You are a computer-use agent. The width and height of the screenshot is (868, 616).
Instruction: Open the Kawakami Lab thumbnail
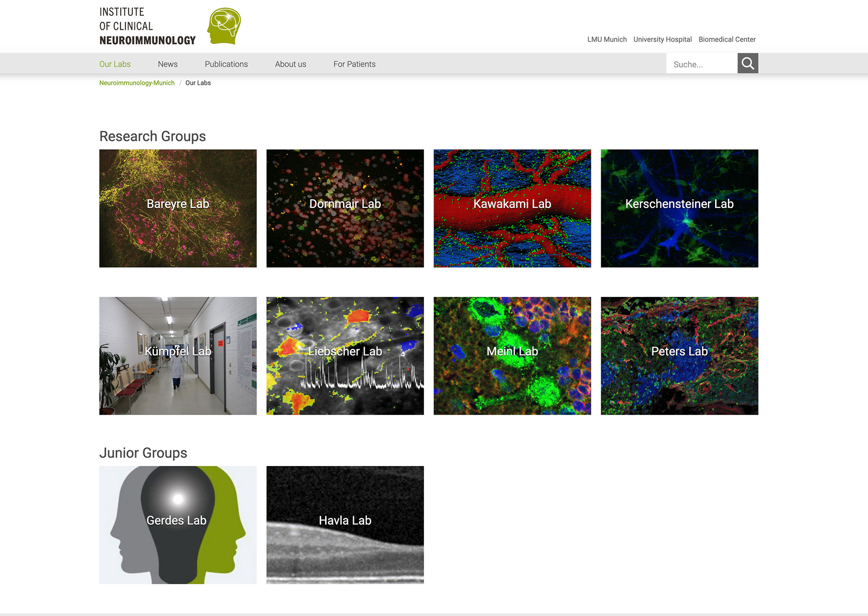click(x=512, y=208)
